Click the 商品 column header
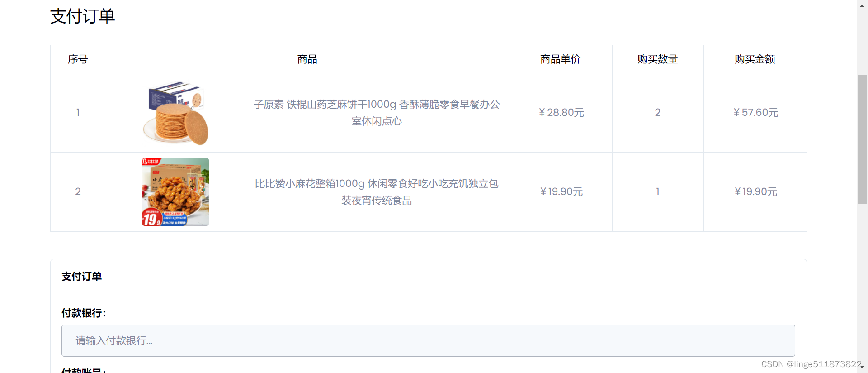868x373 pixels. tap(307, 59)
